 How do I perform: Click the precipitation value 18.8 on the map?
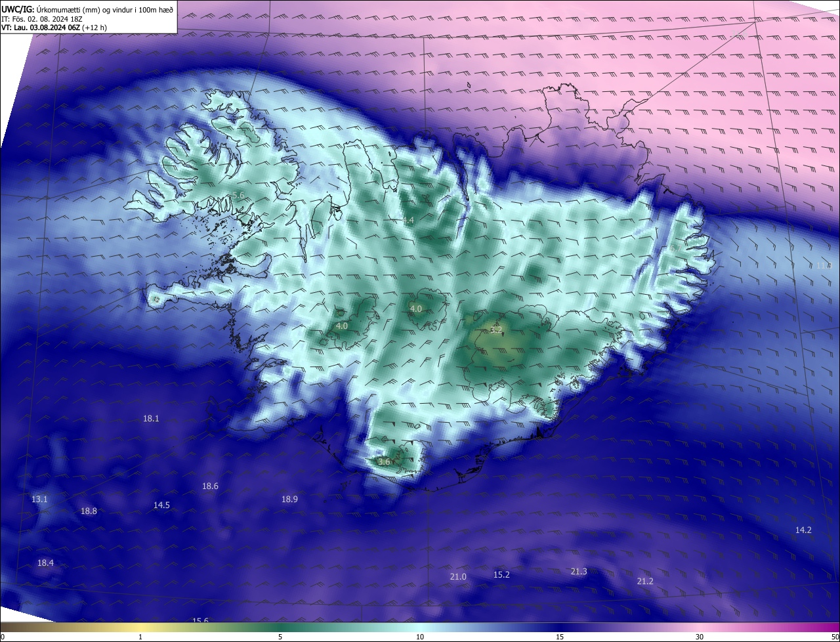click(89, 511)
